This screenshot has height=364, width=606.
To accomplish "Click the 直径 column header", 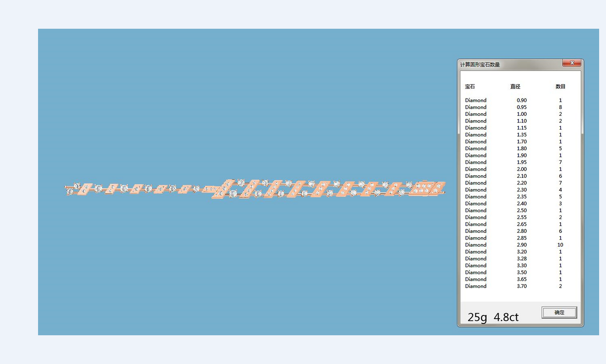I will pyautogui.click(x=515, y=86).
